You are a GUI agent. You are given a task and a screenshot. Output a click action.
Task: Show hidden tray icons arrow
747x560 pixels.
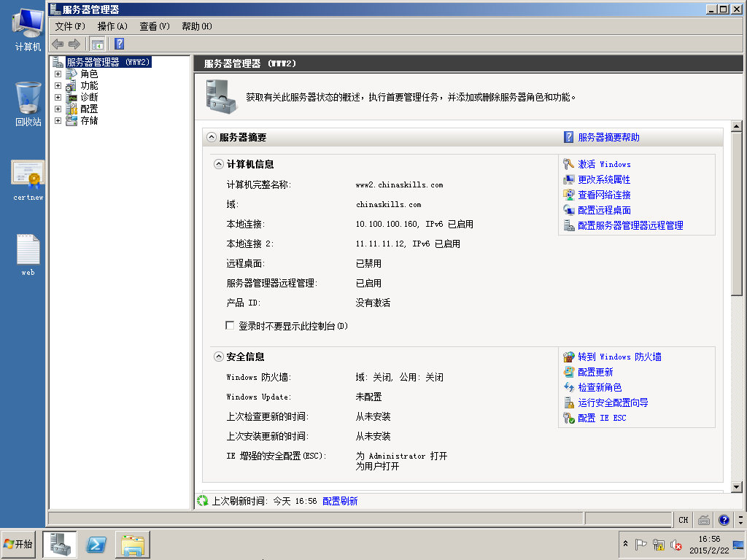[625, 544]
